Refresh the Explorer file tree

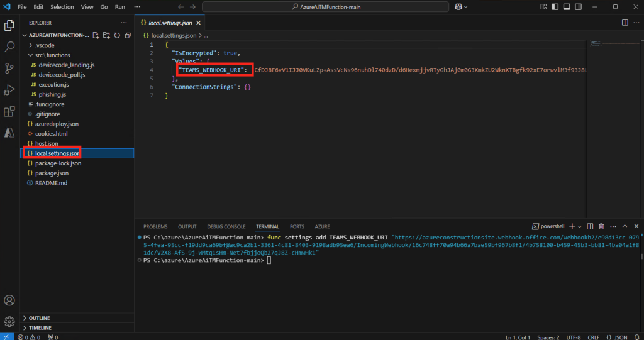117,35
